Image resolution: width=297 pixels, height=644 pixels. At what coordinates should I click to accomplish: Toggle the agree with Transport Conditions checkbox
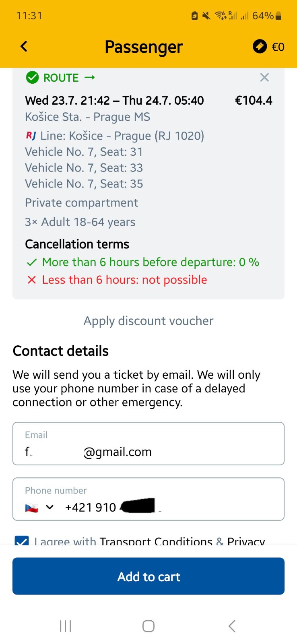coord(22,541)
